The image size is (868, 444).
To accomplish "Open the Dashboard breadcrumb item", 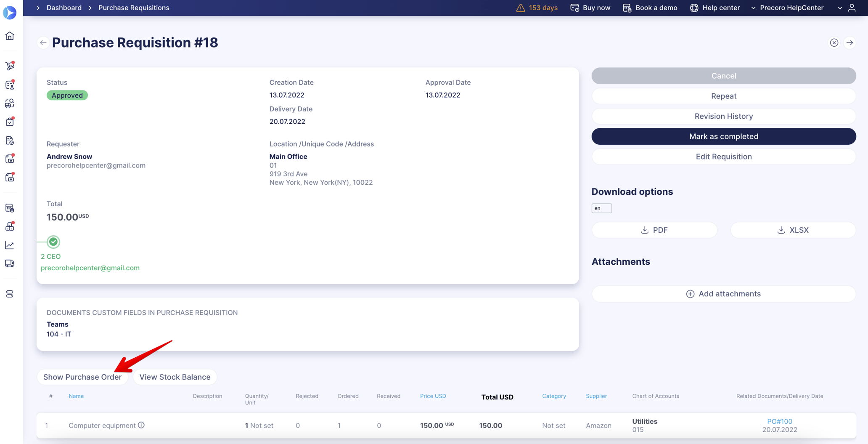I will tap(64, 8).
